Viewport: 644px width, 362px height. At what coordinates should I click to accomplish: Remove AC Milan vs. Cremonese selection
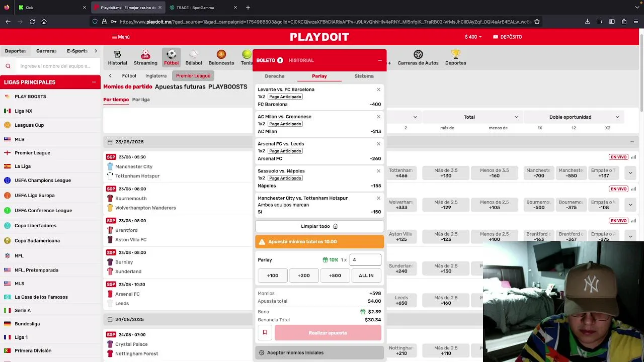point(378,117)
